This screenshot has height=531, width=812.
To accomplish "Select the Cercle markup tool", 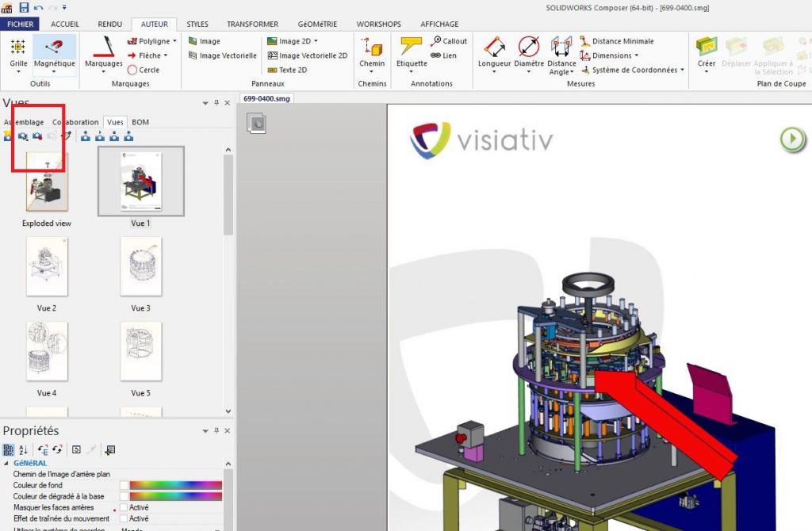I will (x=144, y=70).
